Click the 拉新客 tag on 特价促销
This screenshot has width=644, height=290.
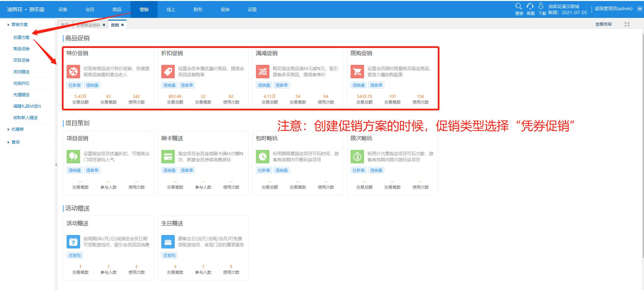[75, 85]
